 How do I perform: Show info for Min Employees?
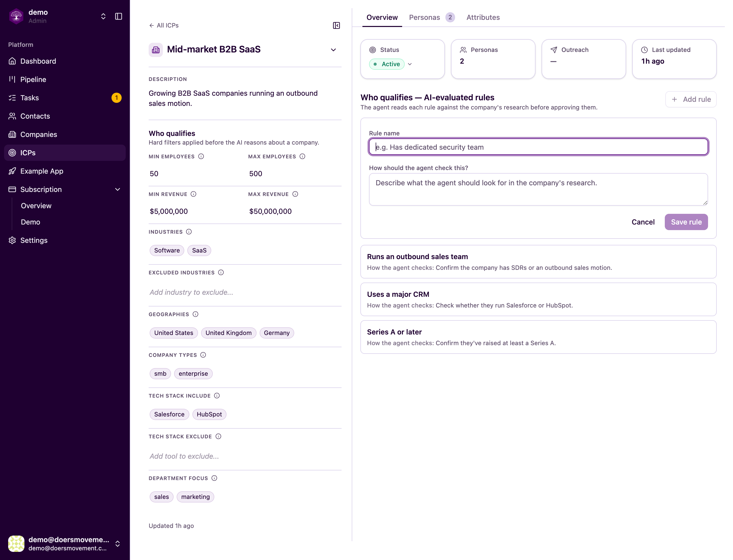(x=201, y=156)
